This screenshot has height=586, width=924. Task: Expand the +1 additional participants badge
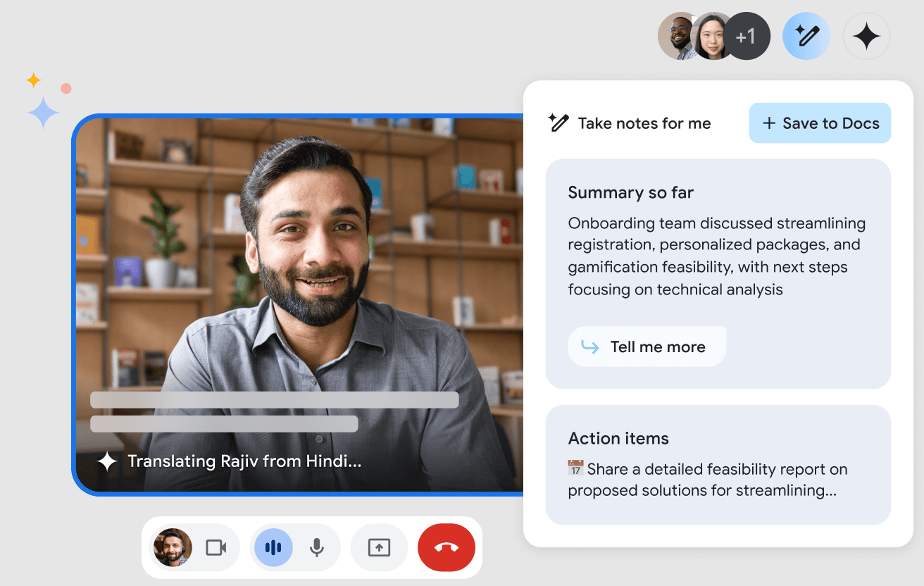pos(747,36)
